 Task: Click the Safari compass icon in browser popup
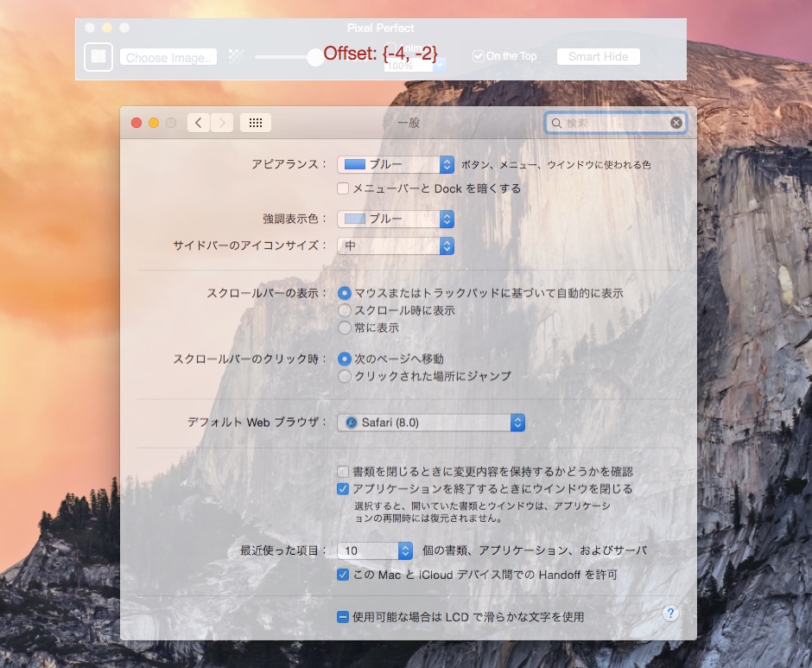351,423
